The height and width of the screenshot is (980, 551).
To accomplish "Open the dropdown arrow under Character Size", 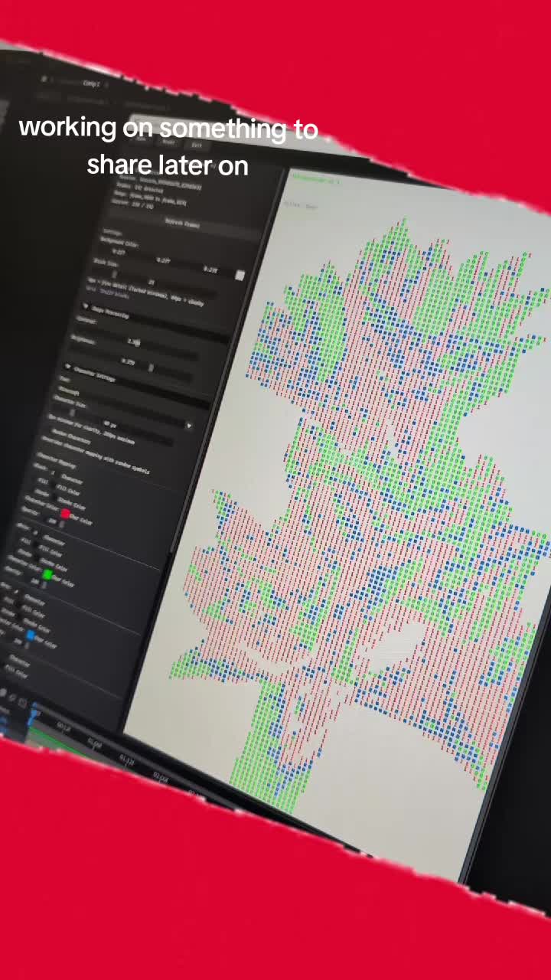I will [x=189, y=426].
